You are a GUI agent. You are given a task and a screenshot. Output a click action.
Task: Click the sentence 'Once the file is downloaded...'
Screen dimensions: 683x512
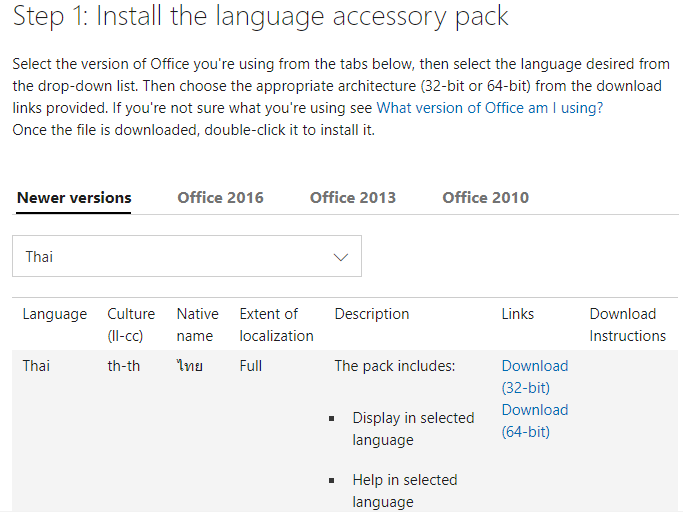point(193,130)
